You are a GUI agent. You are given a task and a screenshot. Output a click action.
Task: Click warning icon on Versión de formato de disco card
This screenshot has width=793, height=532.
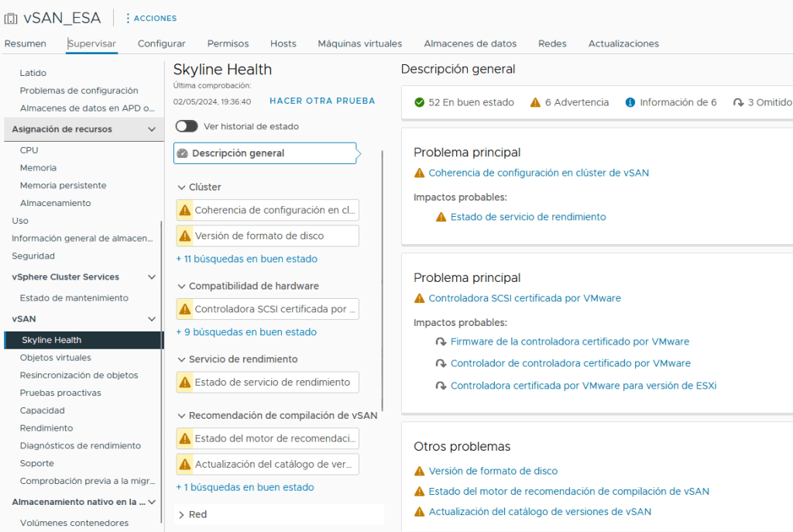click(x=185, y=236)
